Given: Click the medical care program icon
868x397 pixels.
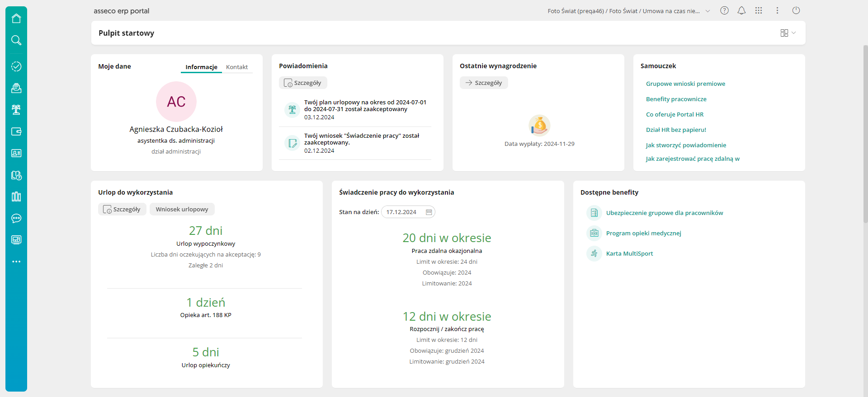Looking at the screenshot, I should pyautogui.click(x=594, y=233).
